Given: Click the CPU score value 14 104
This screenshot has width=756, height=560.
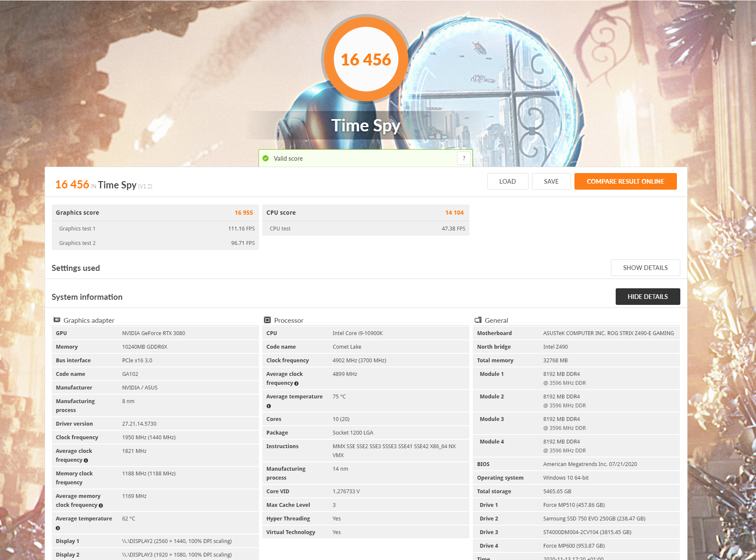Looking at the screenshot, I should [x=455, y=213].
